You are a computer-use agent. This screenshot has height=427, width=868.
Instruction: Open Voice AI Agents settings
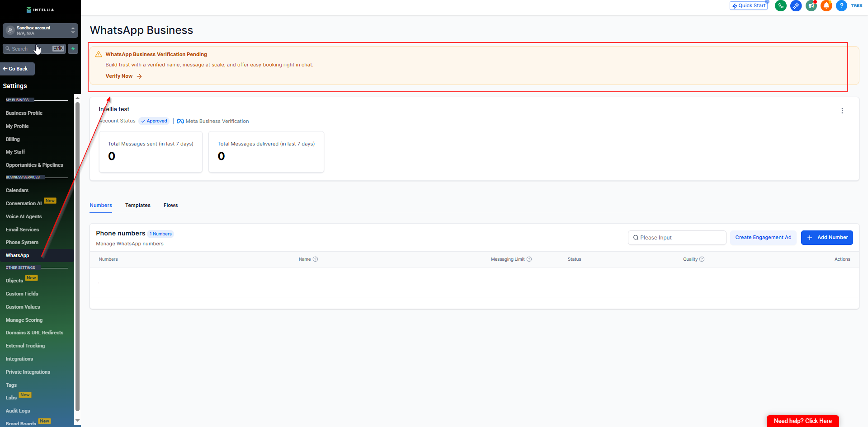24,216
